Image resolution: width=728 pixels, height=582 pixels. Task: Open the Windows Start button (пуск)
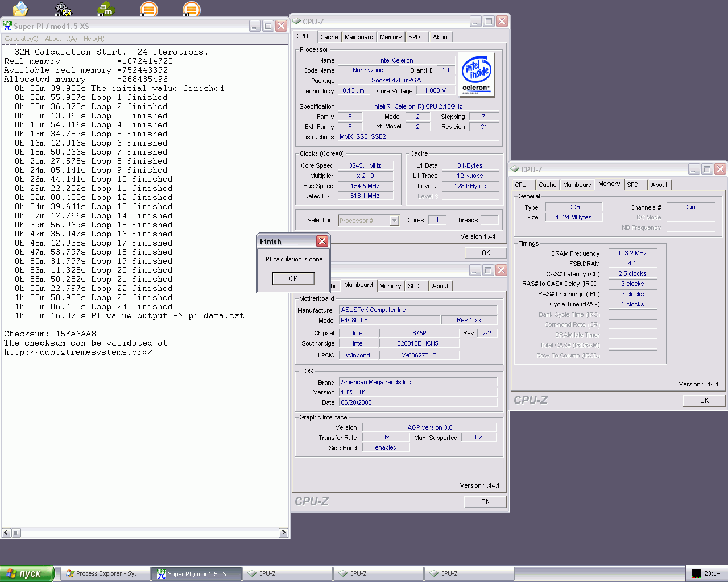point(27,573)
